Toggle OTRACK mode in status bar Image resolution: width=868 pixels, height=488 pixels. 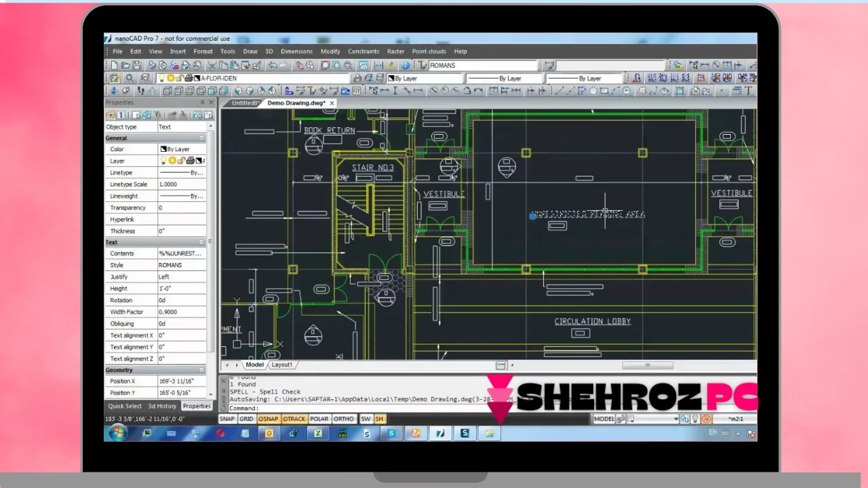pos(294,419)
